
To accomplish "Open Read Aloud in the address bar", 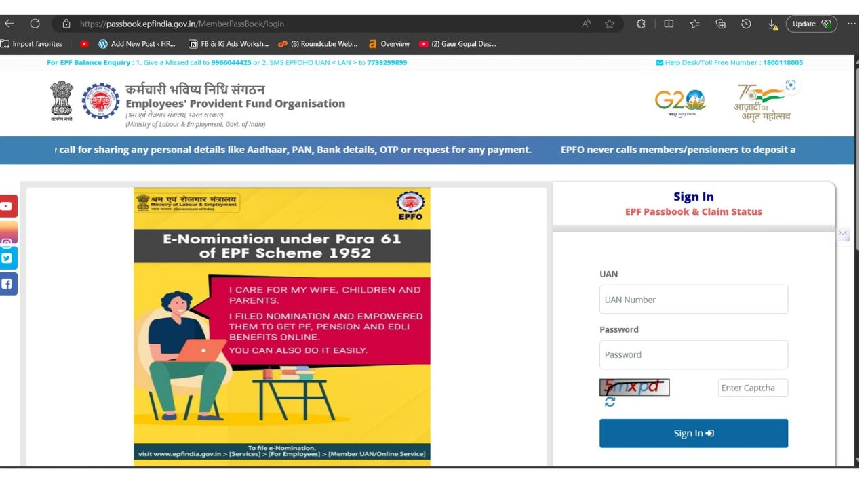I will (x=587, y=24).
